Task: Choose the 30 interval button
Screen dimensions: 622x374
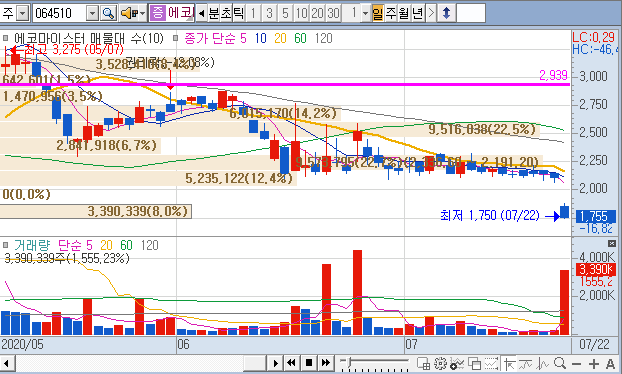Action: point(333,13)
